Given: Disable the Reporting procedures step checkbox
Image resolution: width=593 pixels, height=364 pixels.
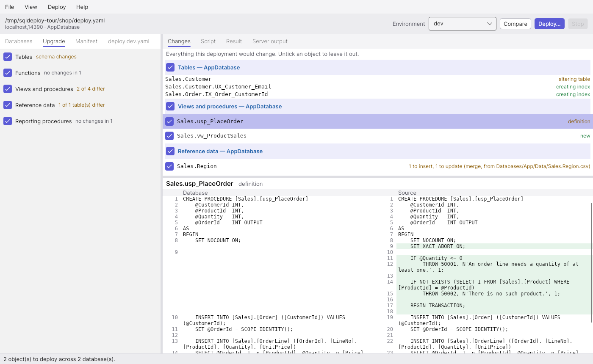Looking at the screenshot, I should pyautogui.click(x=8, y=121).
